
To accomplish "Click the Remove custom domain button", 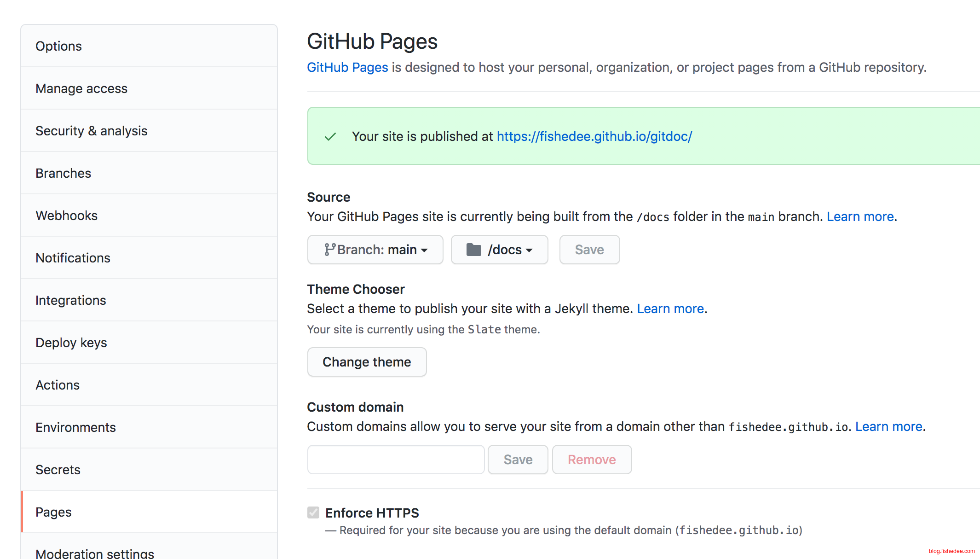I will pos(592,460).
